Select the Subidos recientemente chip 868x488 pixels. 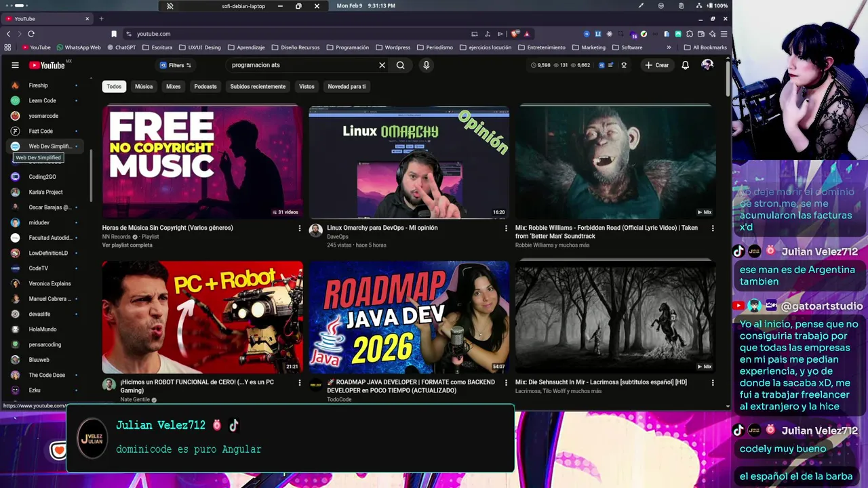pos(258,86)
